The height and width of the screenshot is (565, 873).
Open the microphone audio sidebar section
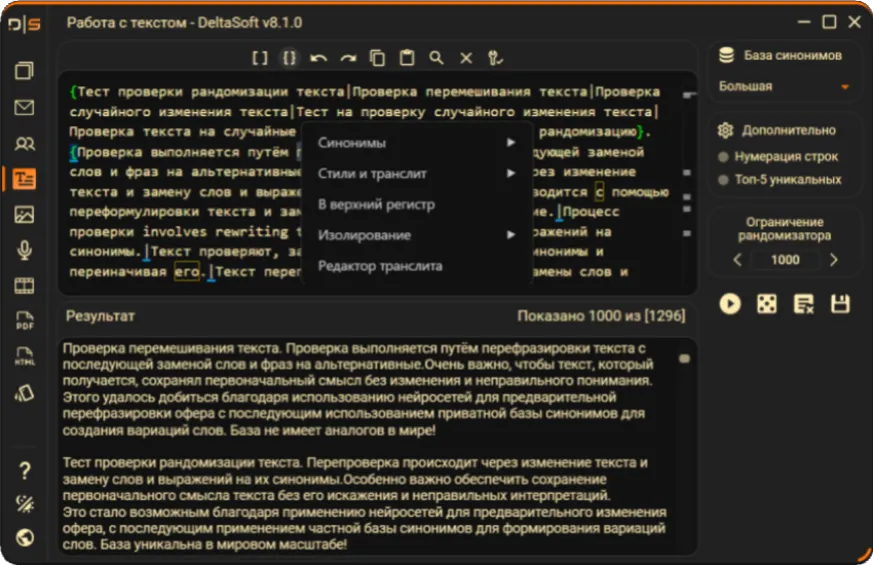[x=24, y=250]
